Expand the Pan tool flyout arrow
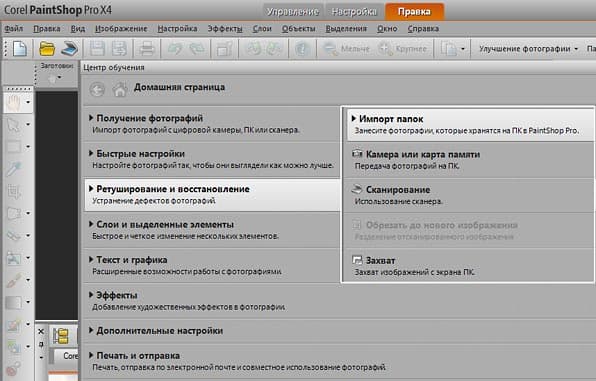The image size is (596, 381). pos(28,102)
